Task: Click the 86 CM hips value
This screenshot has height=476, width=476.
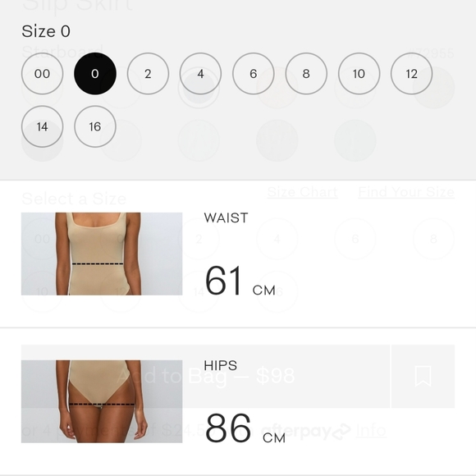Action: click(x=245, y=428)
